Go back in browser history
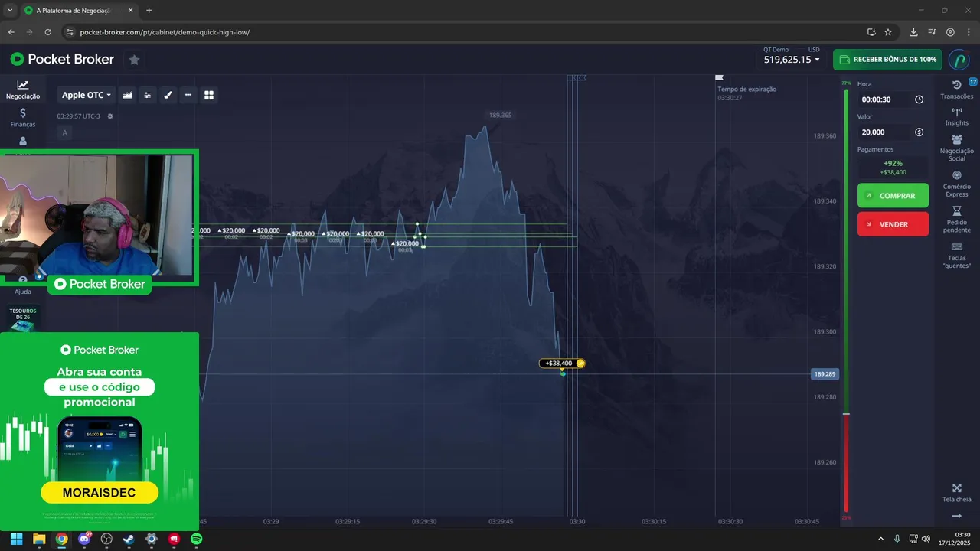 pyautogui.click(x=11, y=32)
